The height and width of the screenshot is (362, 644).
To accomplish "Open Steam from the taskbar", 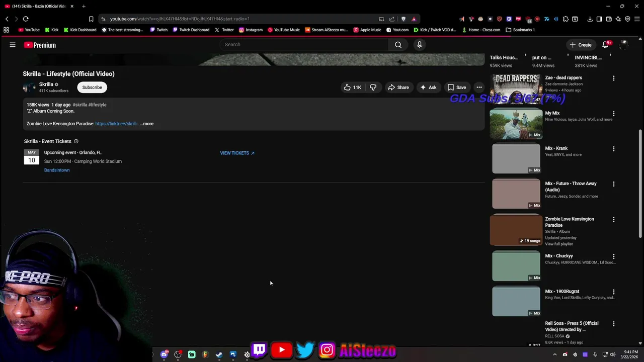I will [219, 354].
